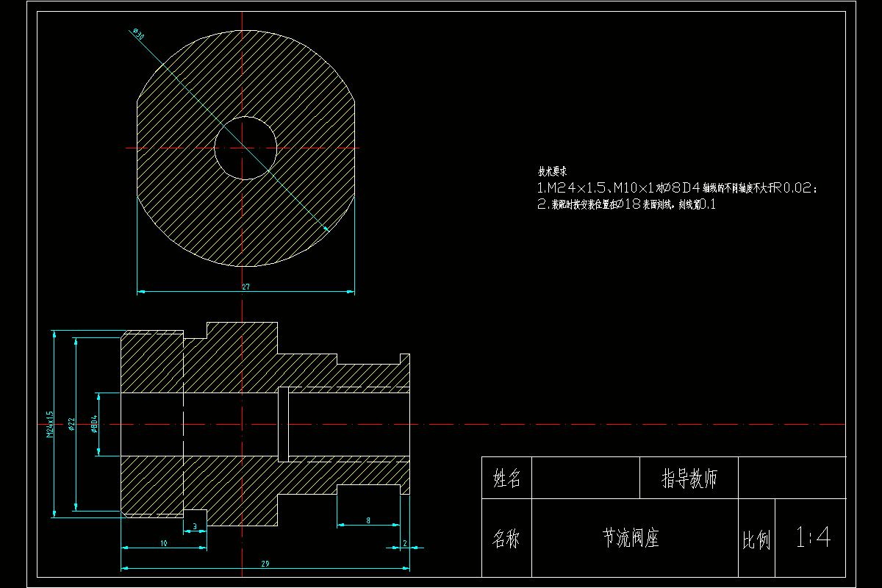Select technical note line 2 about ø18
This screenshot has height=588, width=882.
point(627,205)
